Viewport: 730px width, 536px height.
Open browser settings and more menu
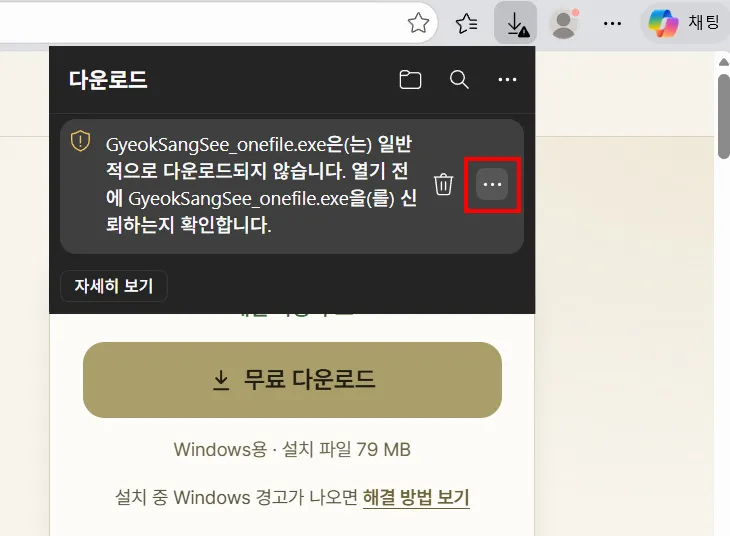(x=612, y=23)
